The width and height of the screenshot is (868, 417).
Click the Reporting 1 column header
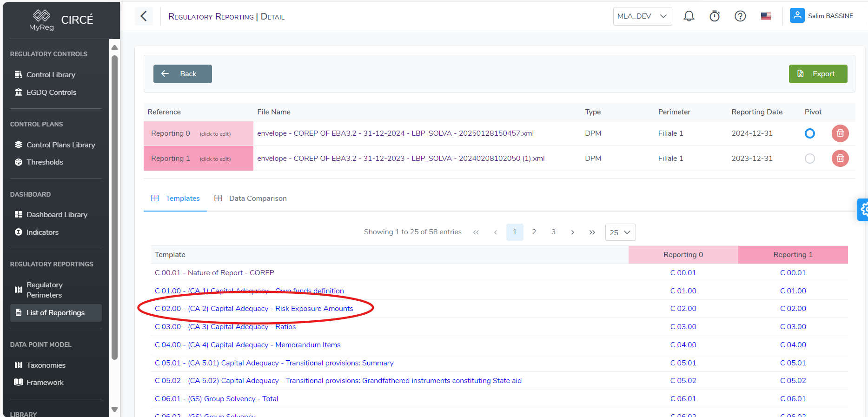[793, 255]
